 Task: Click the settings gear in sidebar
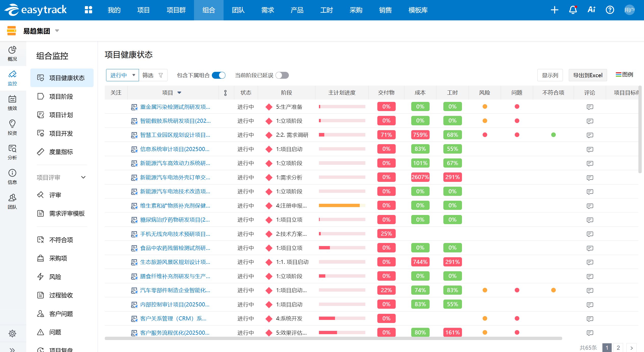tap(12, 333)
